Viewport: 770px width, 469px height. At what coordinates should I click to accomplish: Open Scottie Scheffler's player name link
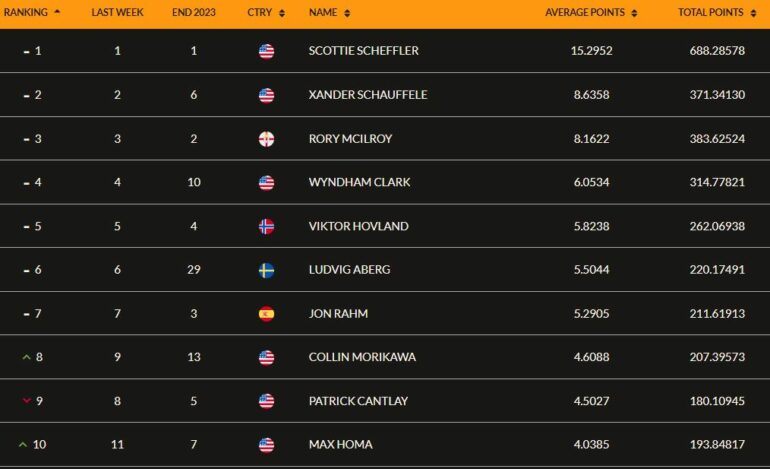[363, 51]
